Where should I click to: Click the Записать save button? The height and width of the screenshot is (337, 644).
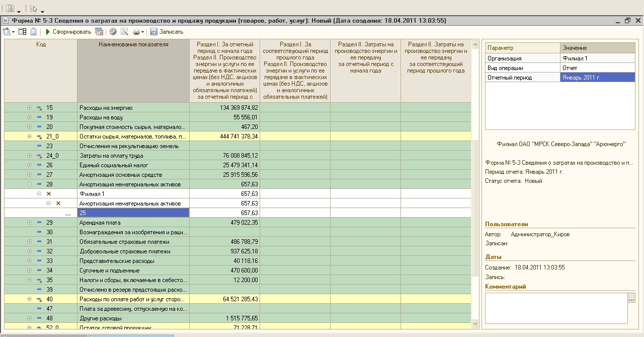pyautogui.click(x=167, y=32)
